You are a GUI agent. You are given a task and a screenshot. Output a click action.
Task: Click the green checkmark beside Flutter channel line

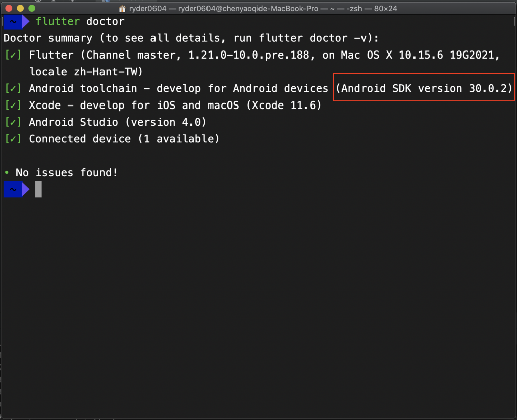13,55
